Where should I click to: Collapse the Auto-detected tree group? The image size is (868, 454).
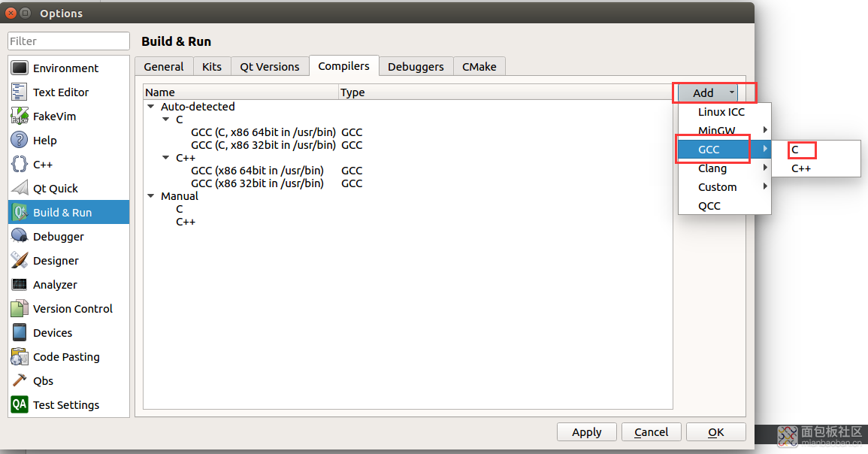[150, 106]
